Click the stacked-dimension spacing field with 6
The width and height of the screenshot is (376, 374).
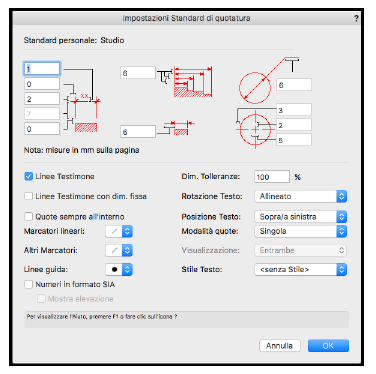tap(138, 73)
